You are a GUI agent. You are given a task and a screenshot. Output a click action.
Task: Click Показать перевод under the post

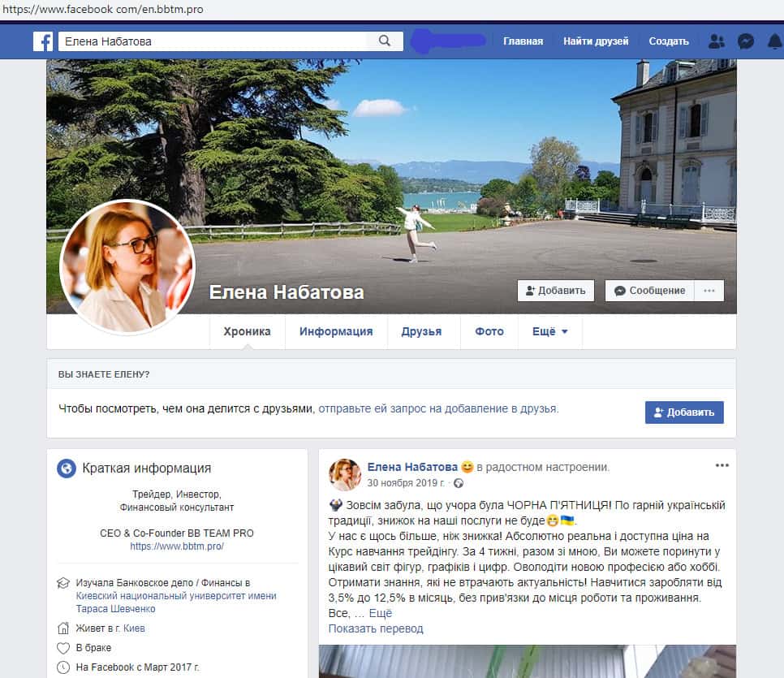point(376,628)
